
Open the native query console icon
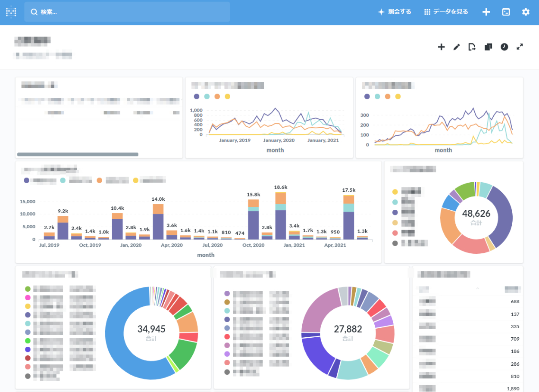point(506,12)
